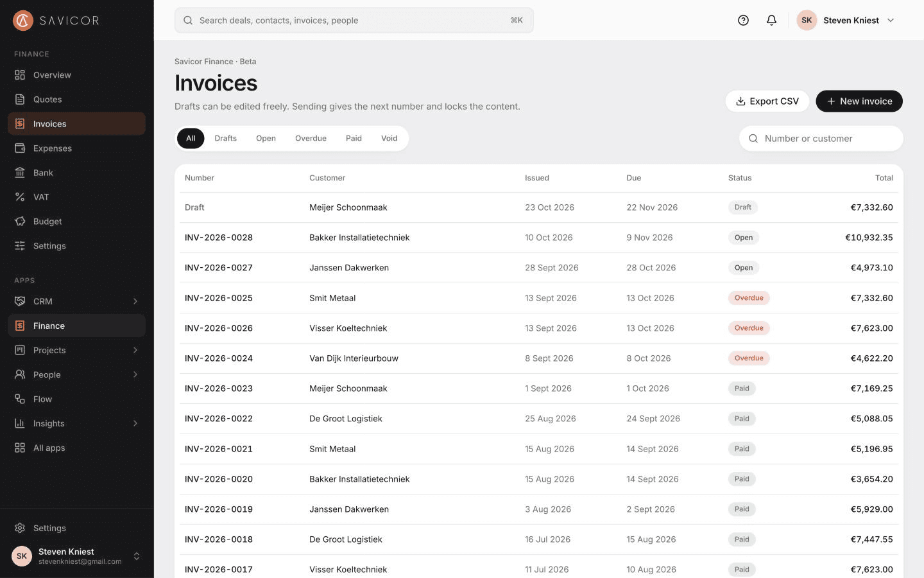
Task: Open the Overview icon in Finance sidebar
Action: [x=20, y=75]
